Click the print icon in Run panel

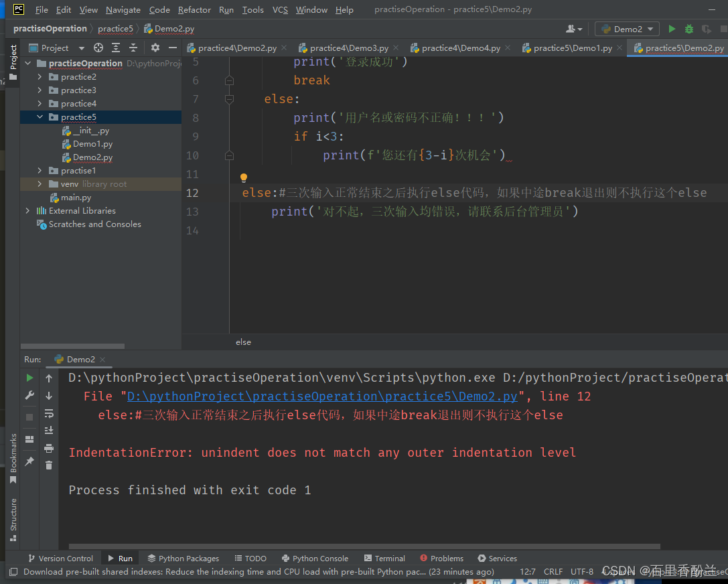(49, 448)
